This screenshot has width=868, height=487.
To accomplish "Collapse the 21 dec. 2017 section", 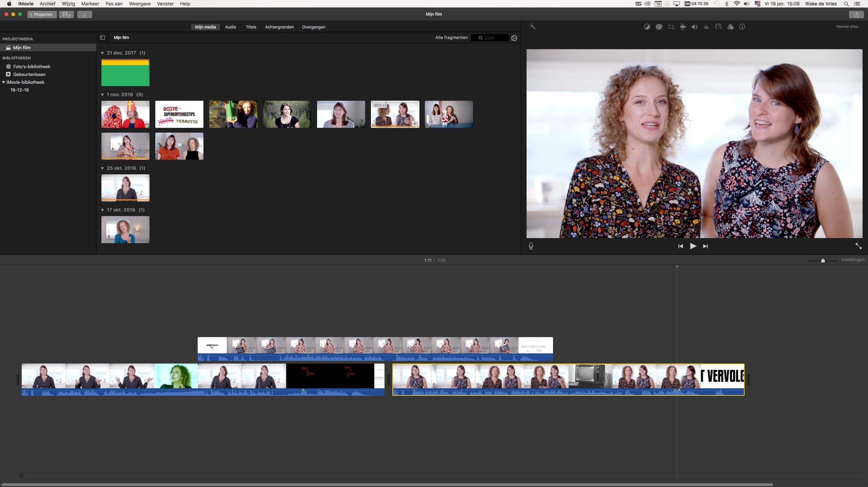I will (103, 53).
